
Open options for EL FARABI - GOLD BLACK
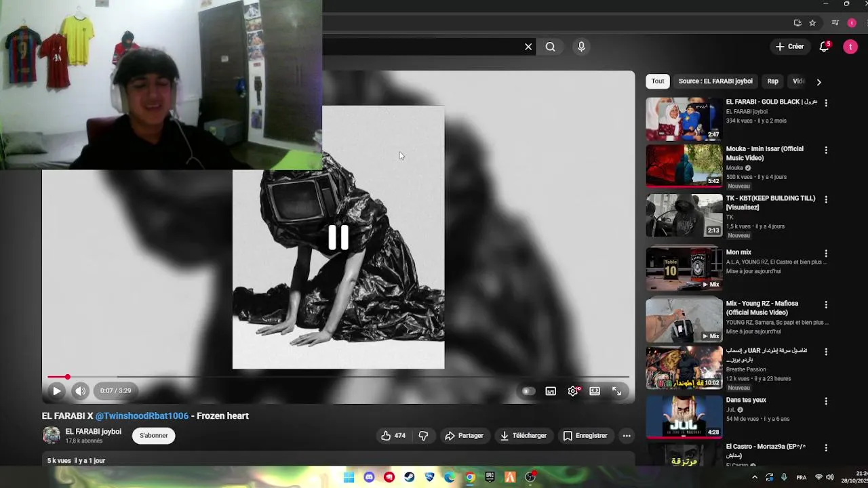click(x=826, y=103)
